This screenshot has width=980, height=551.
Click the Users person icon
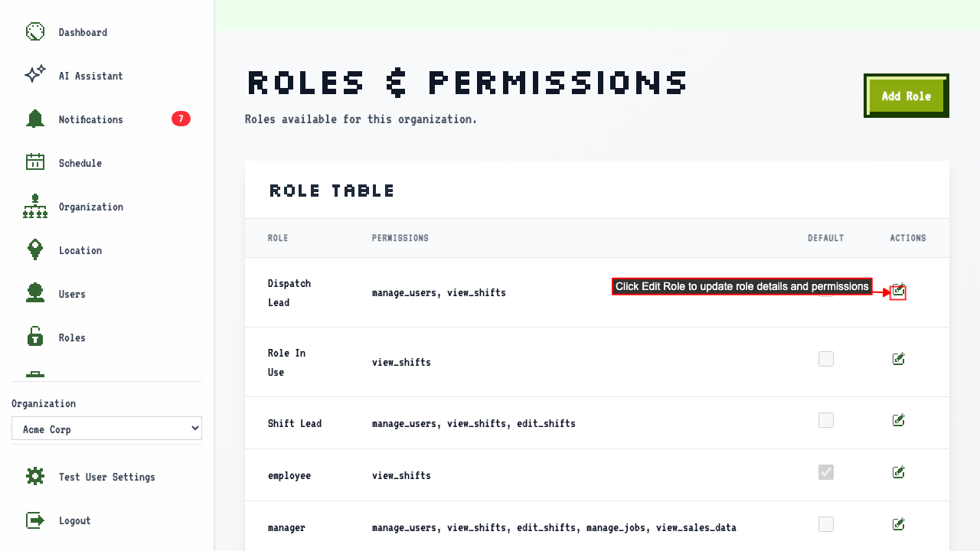pyautogui.click(x=35, y=294)
